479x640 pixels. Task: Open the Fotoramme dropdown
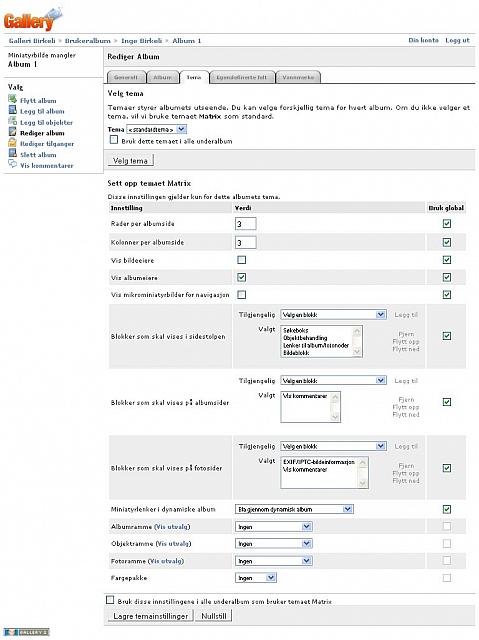coord(274,561)
